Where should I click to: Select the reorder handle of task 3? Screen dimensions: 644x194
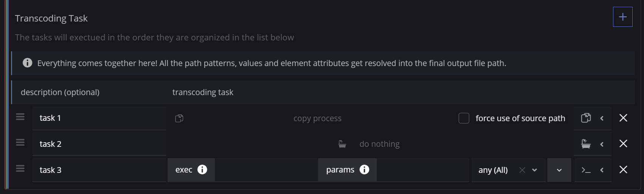pos(20,168)
